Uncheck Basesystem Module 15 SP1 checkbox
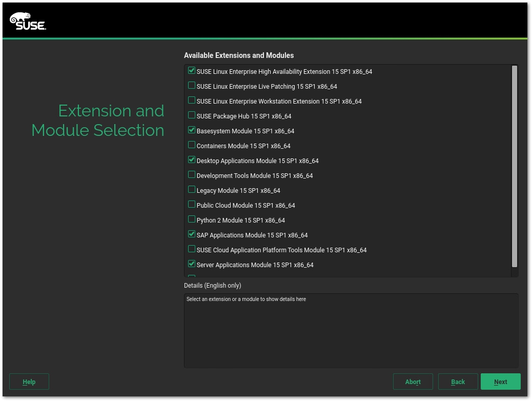This screenshot has width=532, height=401. tap(192, 130)
